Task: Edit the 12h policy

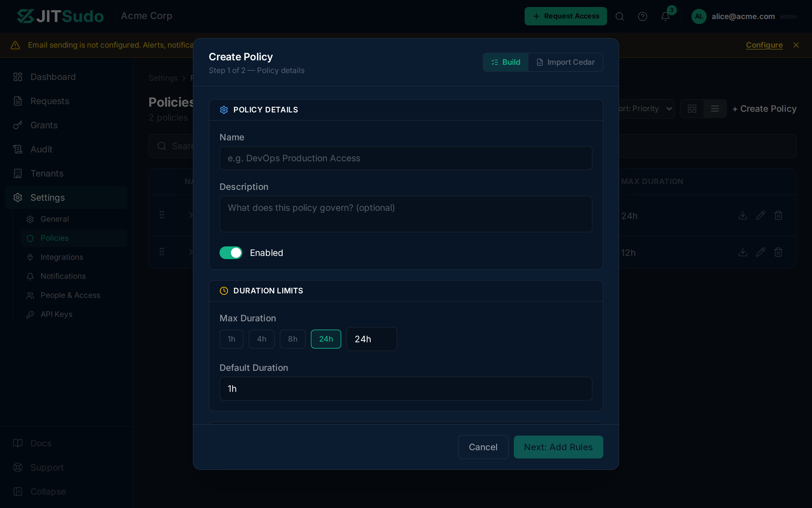Action: (760, 252)
